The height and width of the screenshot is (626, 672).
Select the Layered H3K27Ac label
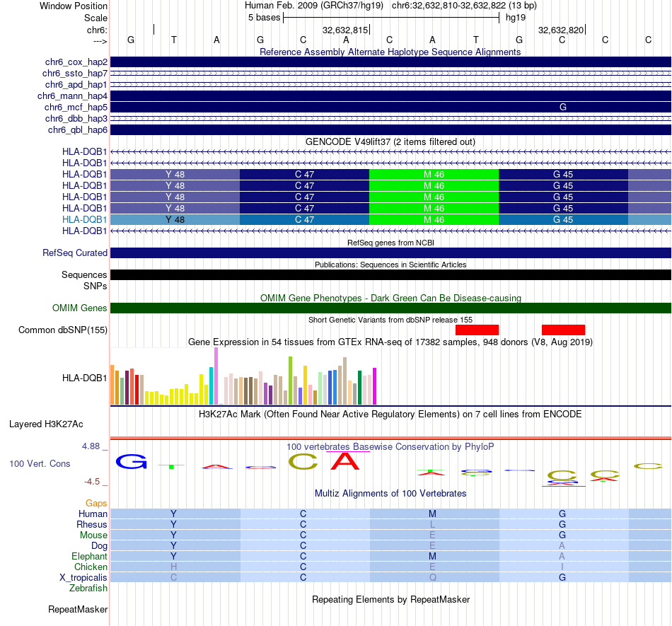click(x=46, y=424)
